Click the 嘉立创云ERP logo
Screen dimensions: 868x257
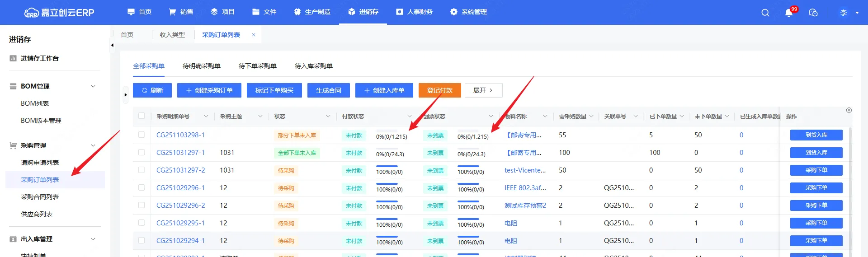pos(59,13)
